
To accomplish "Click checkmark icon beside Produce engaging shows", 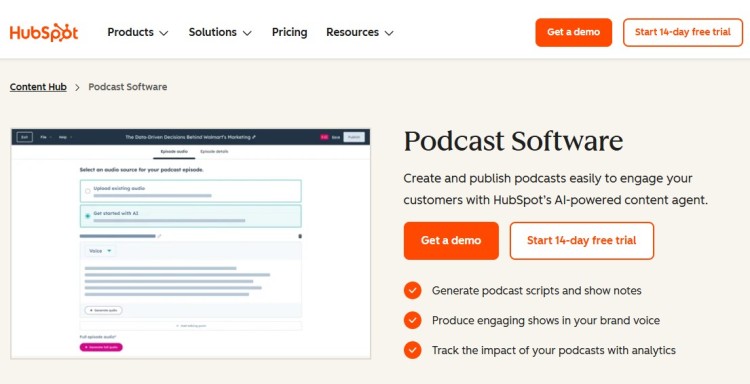I will pyautogui.click(x=412, y=320).
